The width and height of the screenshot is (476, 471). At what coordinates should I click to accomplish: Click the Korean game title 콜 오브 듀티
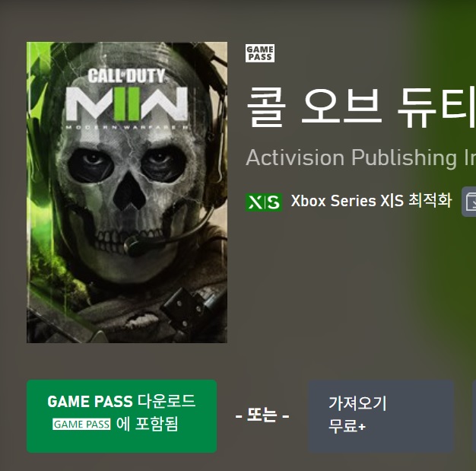[x=360, y=107]
